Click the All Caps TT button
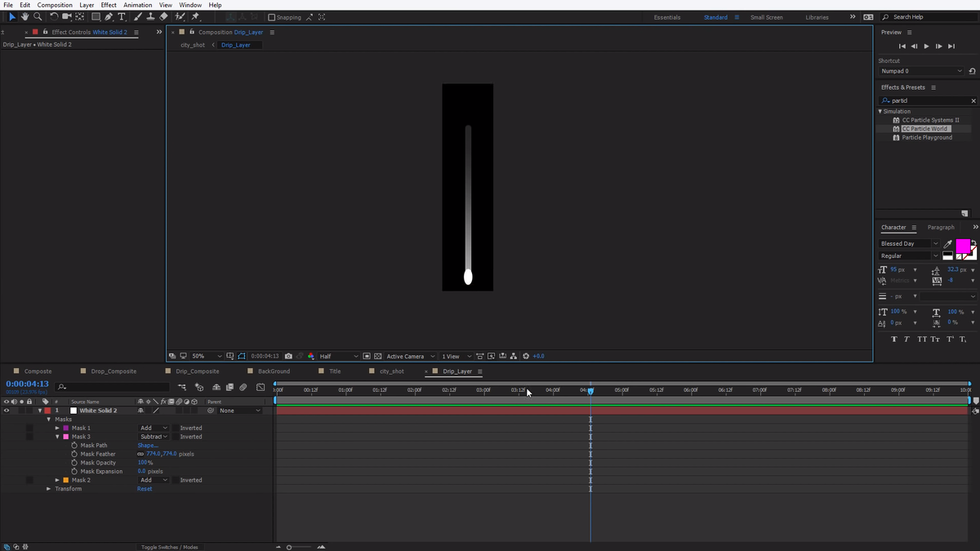The width and height of the screenshot is (980, 551). tap(921, 339)
